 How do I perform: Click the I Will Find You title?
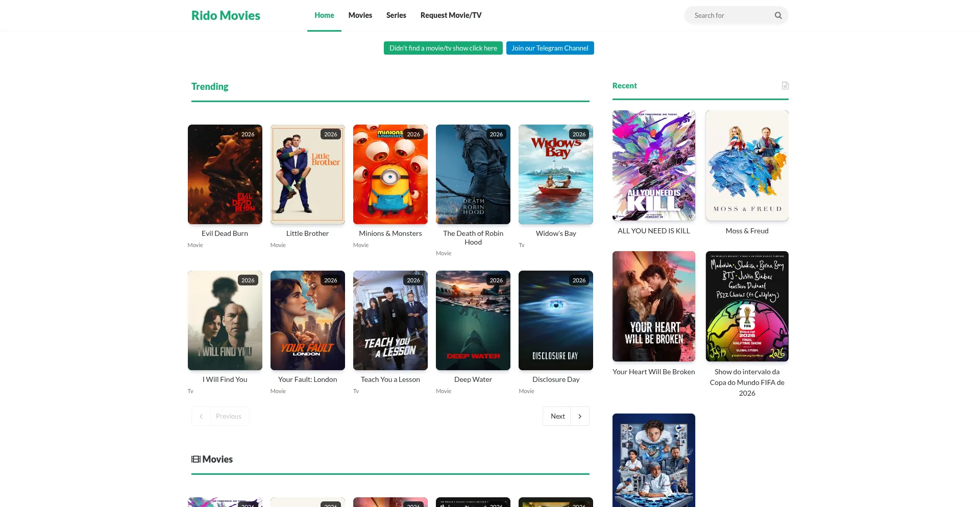click(225, 379)
